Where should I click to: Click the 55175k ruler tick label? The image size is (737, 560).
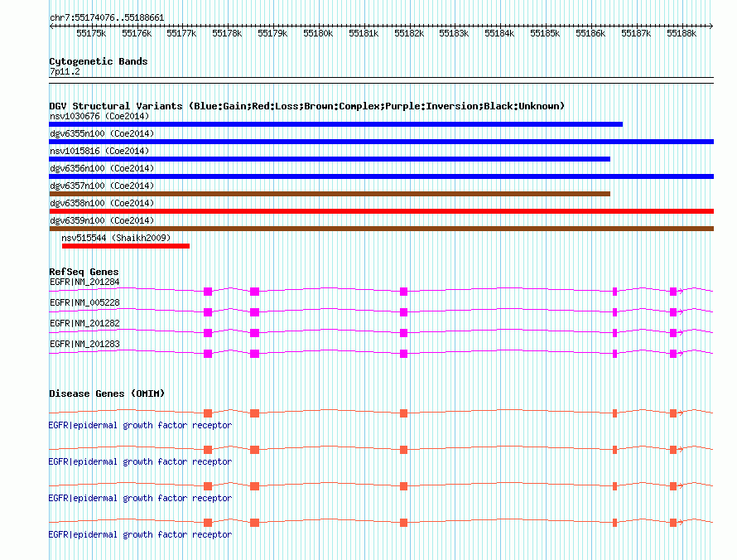click(x=91, y=33)
